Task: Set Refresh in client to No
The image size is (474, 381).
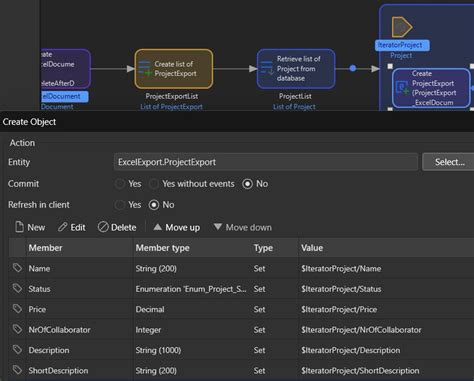Action: point(154,205)
